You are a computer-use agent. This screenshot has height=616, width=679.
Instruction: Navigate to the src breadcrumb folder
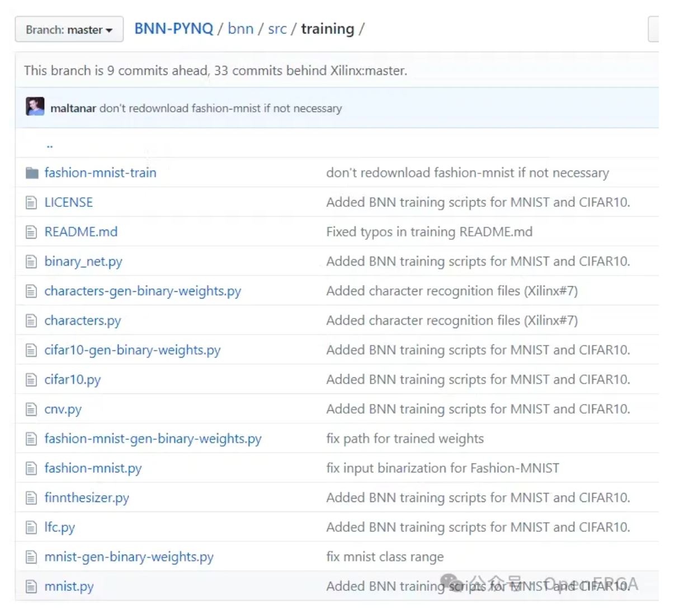277,29
